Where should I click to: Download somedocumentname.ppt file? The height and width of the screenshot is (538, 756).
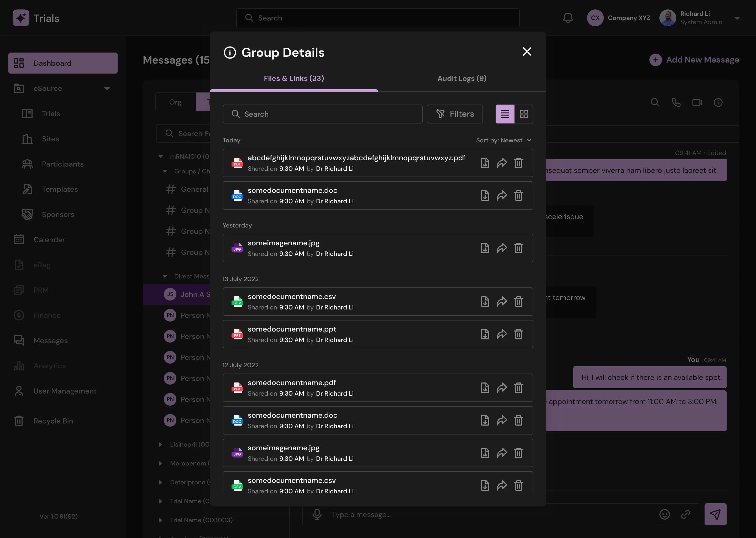click(x=485, y=334)
